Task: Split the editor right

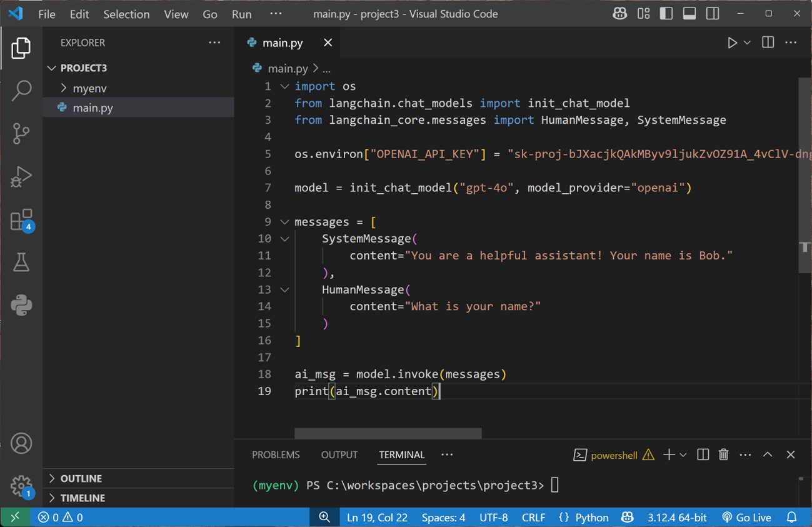Action: coord(768,43)
